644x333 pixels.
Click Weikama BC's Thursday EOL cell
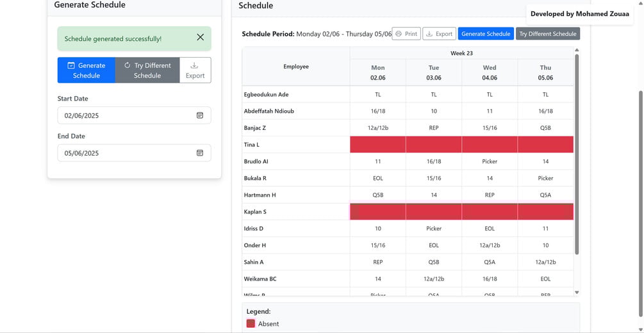(x=545, y=279)
